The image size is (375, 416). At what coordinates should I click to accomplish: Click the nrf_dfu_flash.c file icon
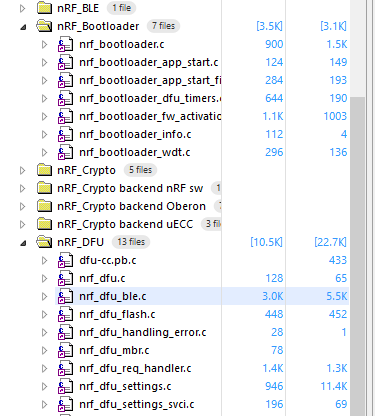point(65,314)
